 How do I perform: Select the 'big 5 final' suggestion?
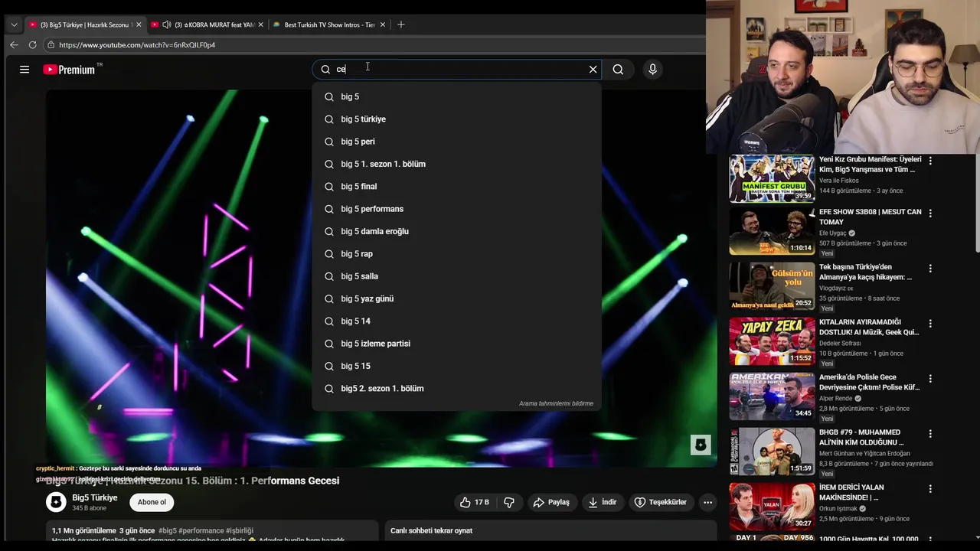456,187
